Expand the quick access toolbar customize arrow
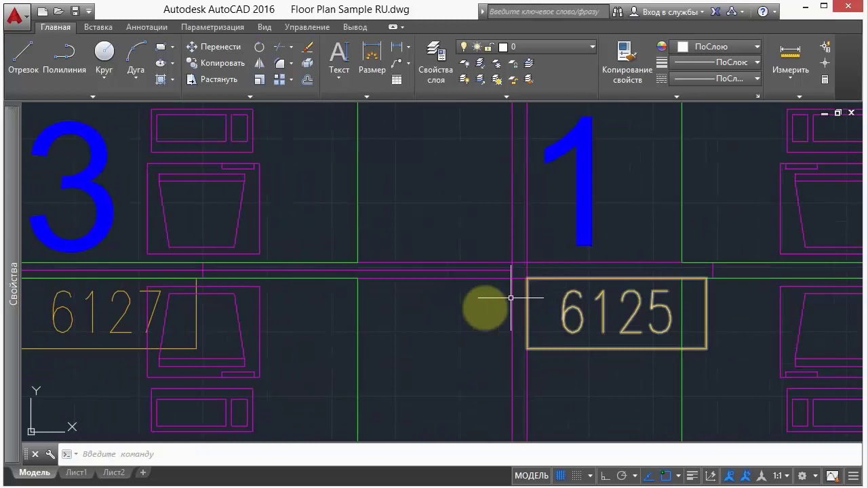868x488 pixels. [x=90, y=12]
